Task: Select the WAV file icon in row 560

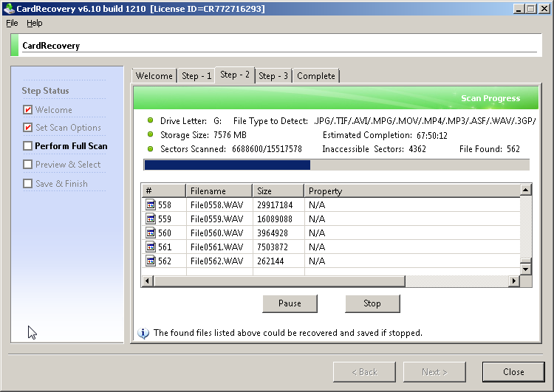Action: pyautogui.click(x=151, y=233)
